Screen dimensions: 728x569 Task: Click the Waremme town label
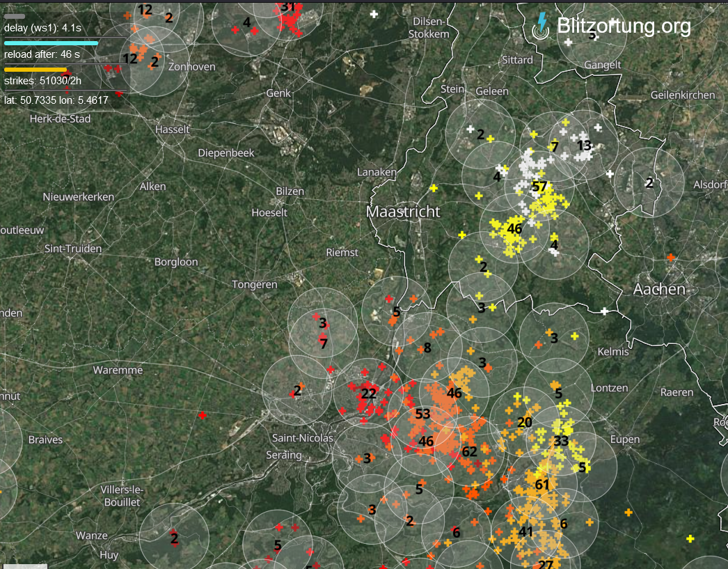click(118, 371)
